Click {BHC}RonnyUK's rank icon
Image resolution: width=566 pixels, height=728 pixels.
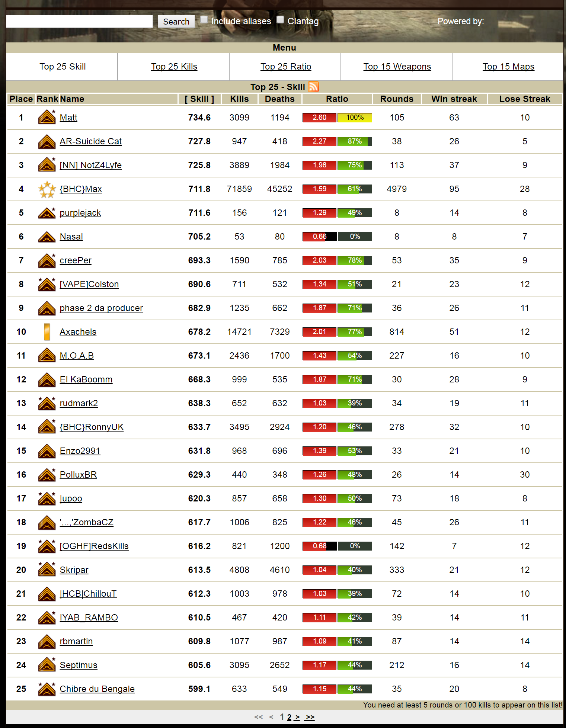coord(47,427)
